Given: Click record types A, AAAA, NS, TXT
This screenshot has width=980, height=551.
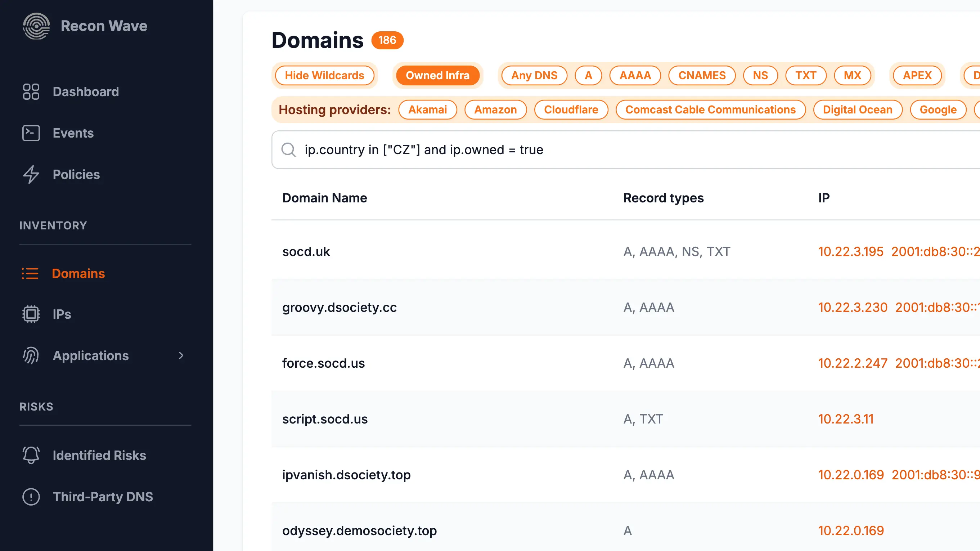Looking at the screenshot, I should 676,251.
